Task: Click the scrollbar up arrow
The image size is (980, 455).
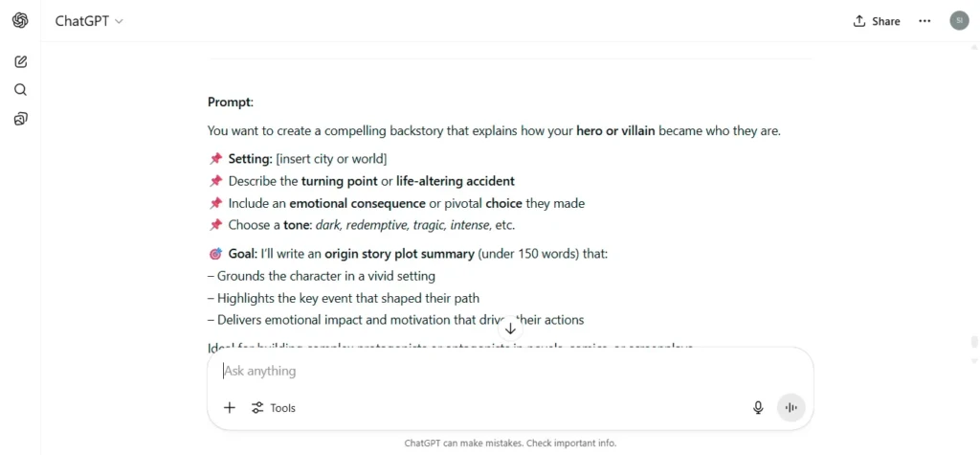Action: [x=973, y=46]
